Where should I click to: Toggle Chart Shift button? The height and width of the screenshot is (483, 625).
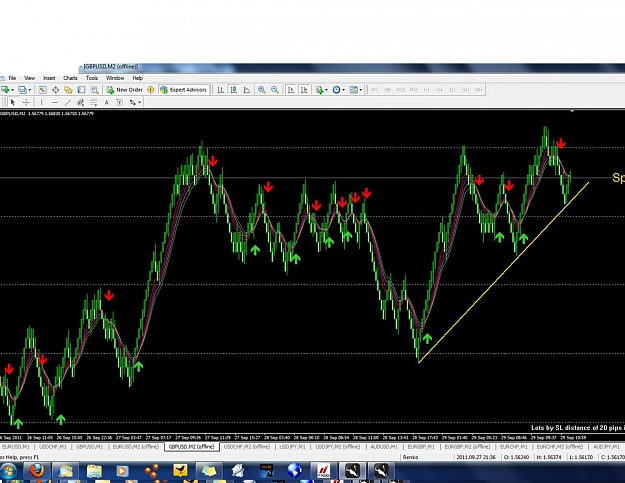pyautogui.click(x=304, y=90)
